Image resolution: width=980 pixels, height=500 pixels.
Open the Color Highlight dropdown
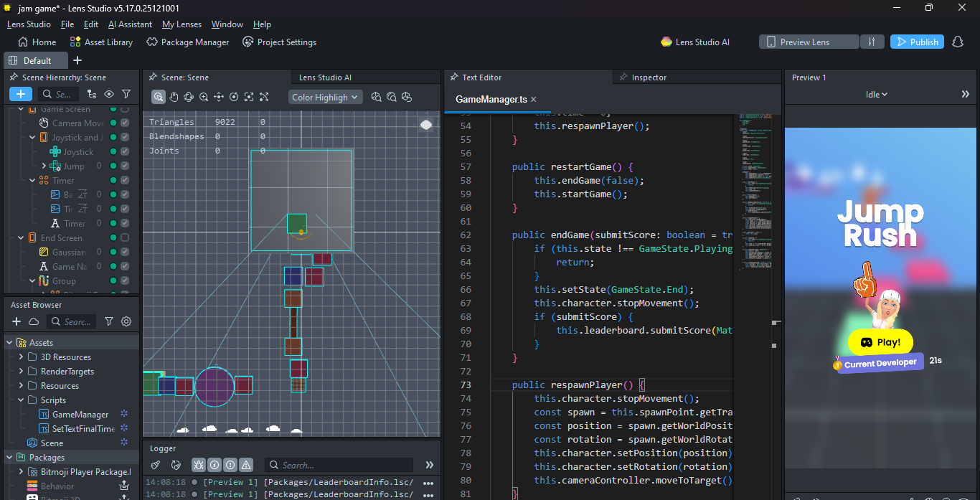pos(326,97)
